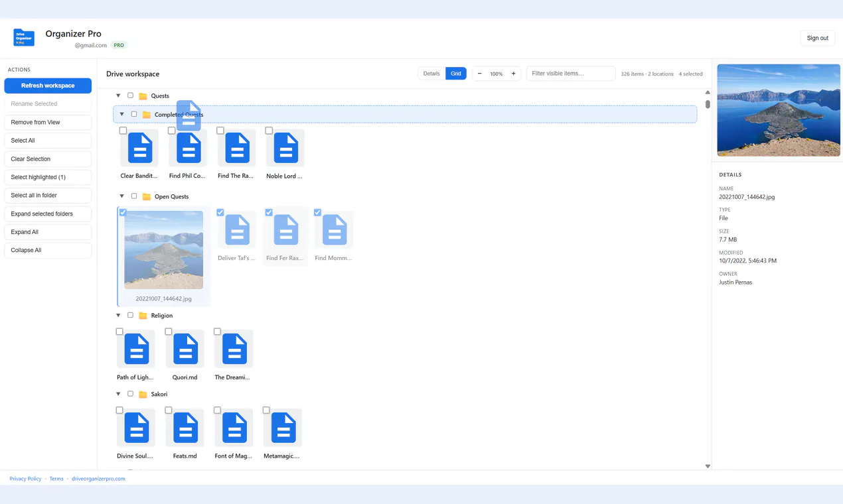The image size is (843, 504).
Task: Click Remove from View
Action: pos(48,122)
